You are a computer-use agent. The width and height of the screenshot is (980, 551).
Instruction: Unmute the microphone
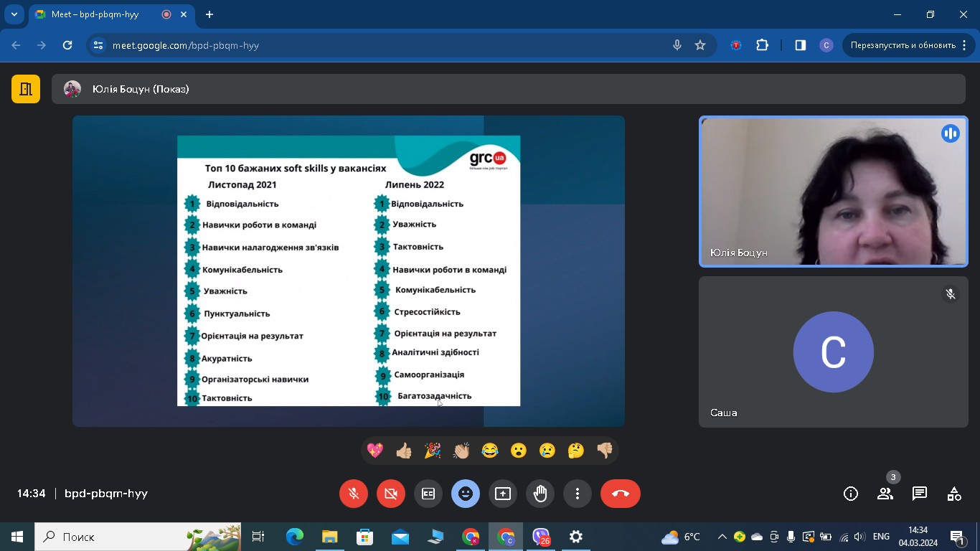tap(354, 494)
